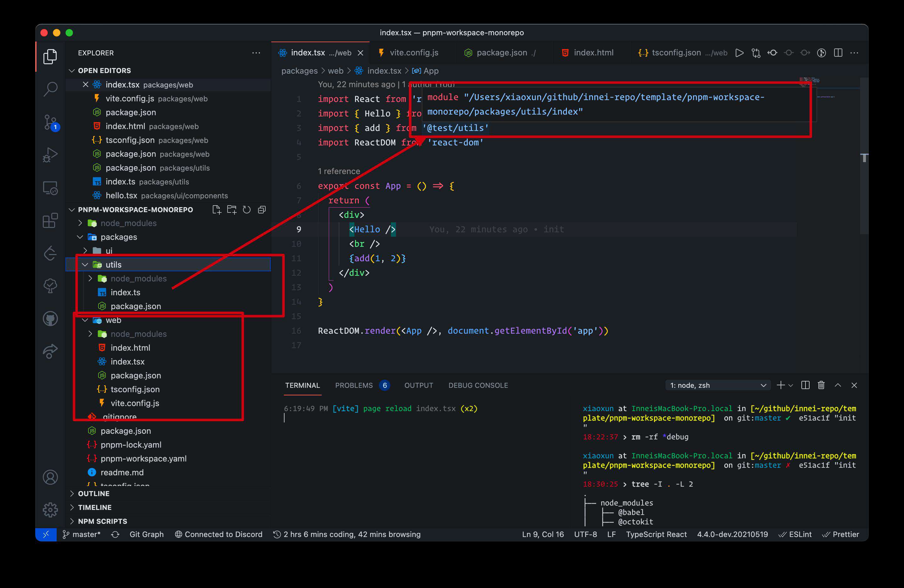Open the Extensions view
The image size is (904, 588).
click(x=50, y=220)
